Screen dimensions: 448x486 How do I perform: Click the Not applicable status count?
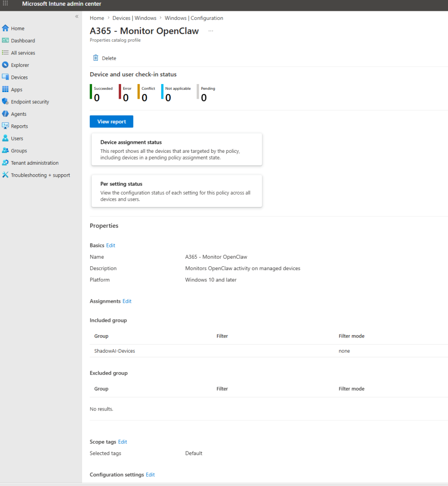point(168,98)
